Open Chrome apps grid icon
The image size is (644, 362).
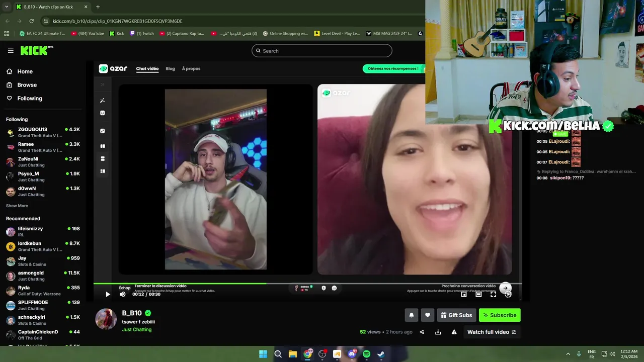[7, 34]
